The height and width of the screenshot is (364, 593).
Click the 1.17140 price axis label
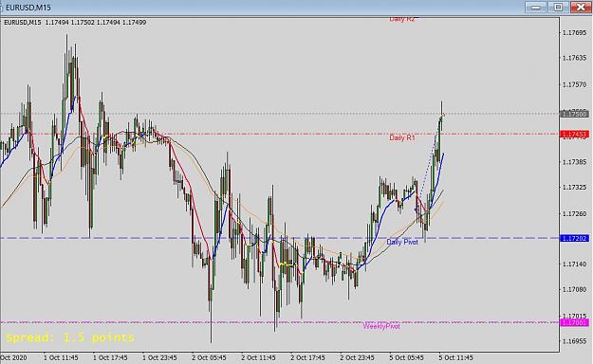pos(574,264)
